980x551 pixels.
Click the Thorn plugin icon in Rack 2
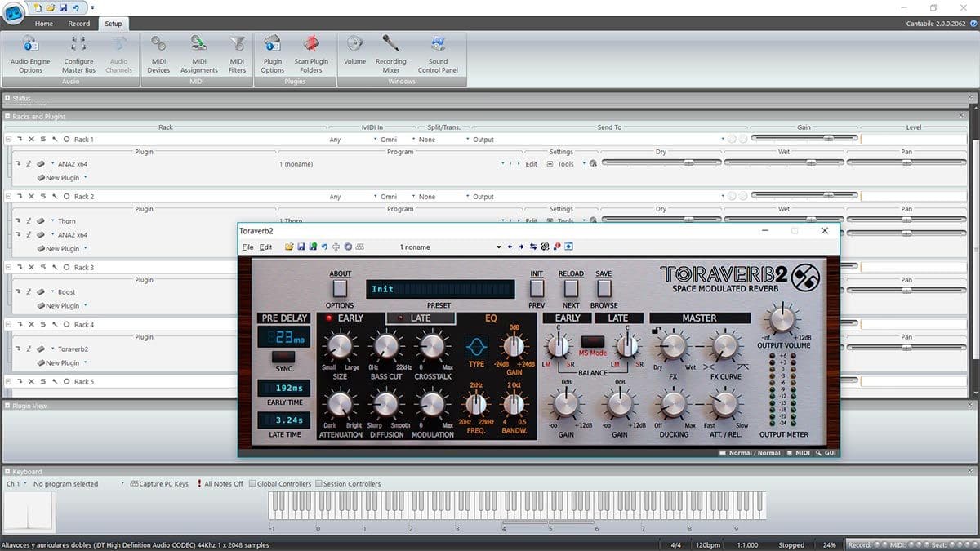pos(41,221)
